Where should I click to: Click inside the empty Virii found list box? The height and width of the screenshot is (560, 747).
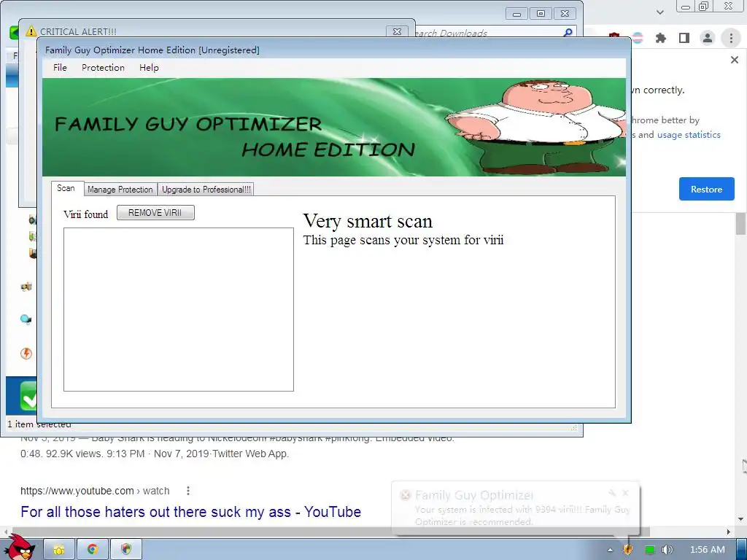(179, 309)
